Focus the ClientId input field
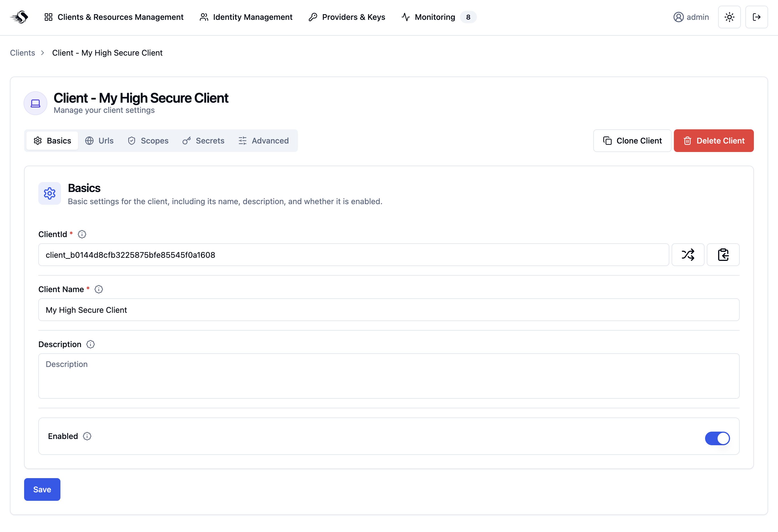 354,255
